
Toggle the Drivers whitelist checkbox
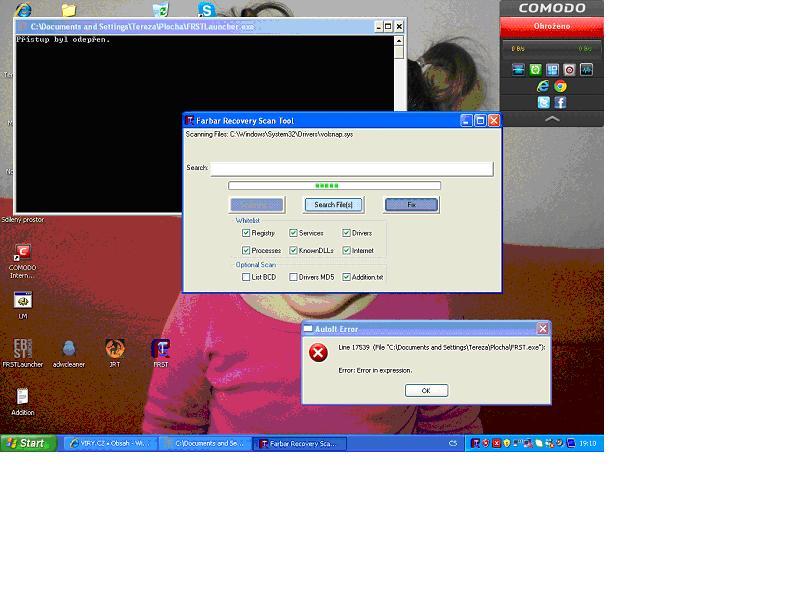(x=346, y=233)
